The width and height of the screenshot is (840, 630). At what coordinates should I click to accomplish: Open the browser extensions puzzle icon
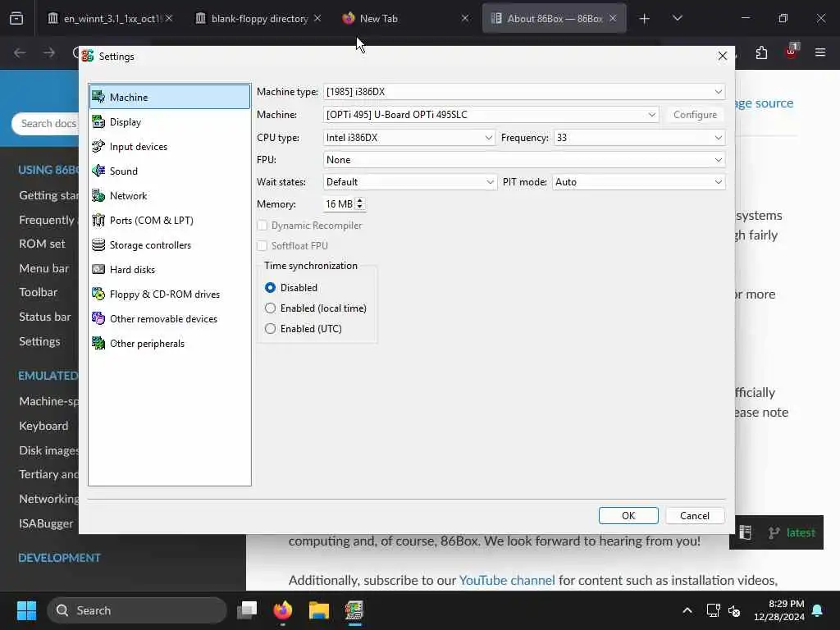(x=761, y=52)
